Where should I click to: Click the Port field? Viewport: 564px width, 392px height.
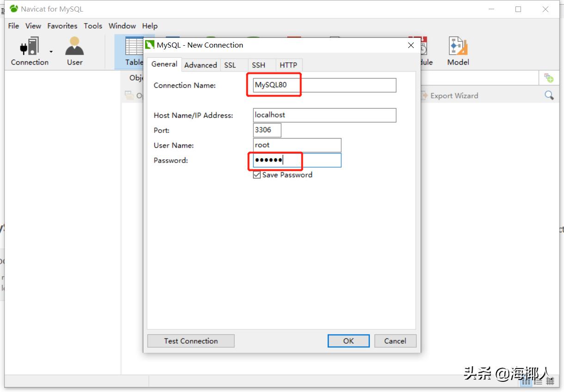click(x=267, y=130)
